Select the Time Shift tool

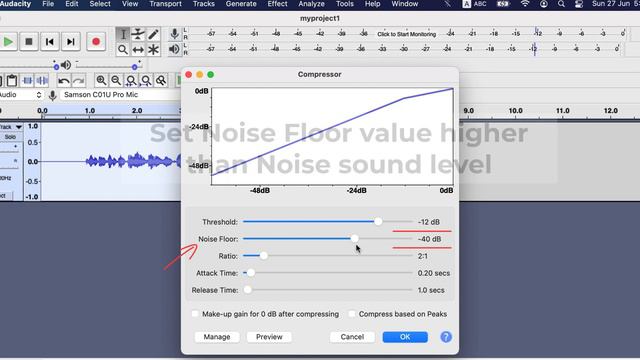click(x=138, y=50)
